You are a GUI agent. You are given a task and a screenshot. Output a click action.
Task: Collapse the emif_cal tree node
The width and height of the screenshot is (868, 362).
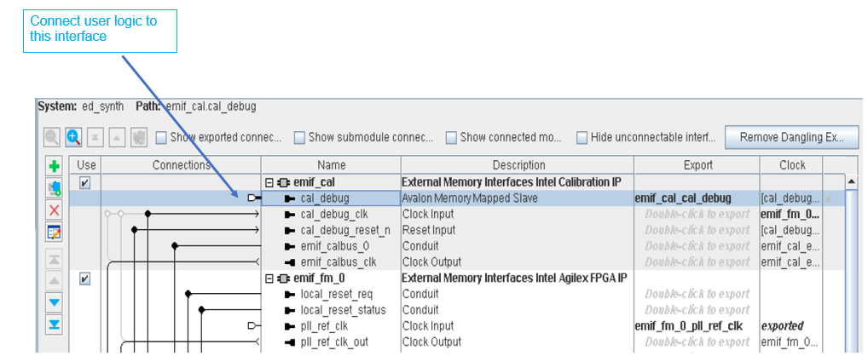tap(269, 182)
